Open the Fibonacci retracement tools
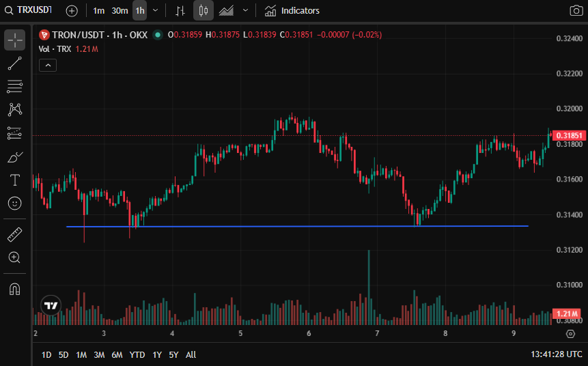This screenshot has width=588, height=366. pos(14,87)
